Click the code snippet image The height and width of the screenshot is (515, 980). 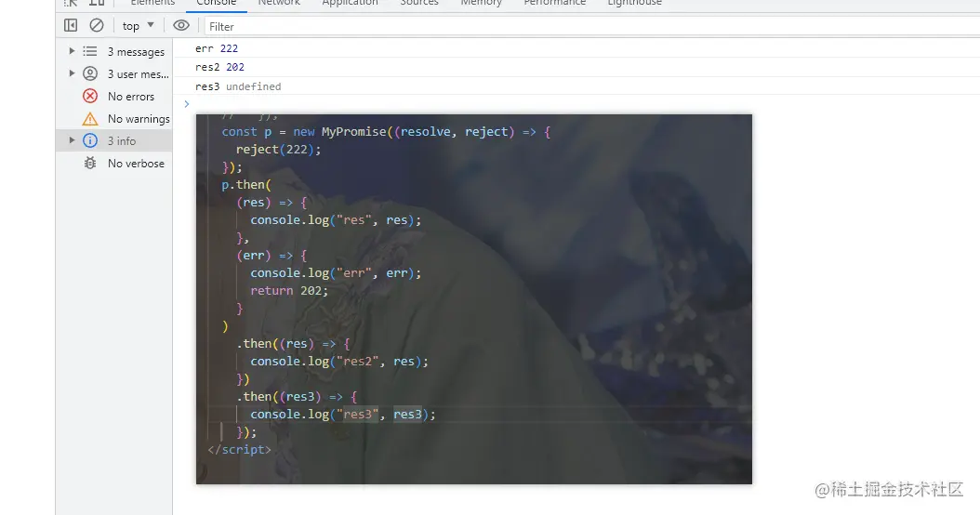coord(474,298)
